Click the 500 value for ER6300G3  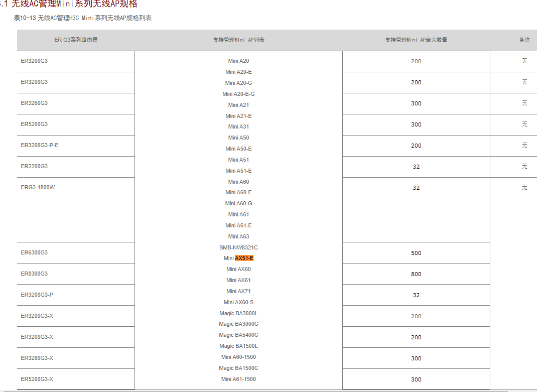[416, 253]
